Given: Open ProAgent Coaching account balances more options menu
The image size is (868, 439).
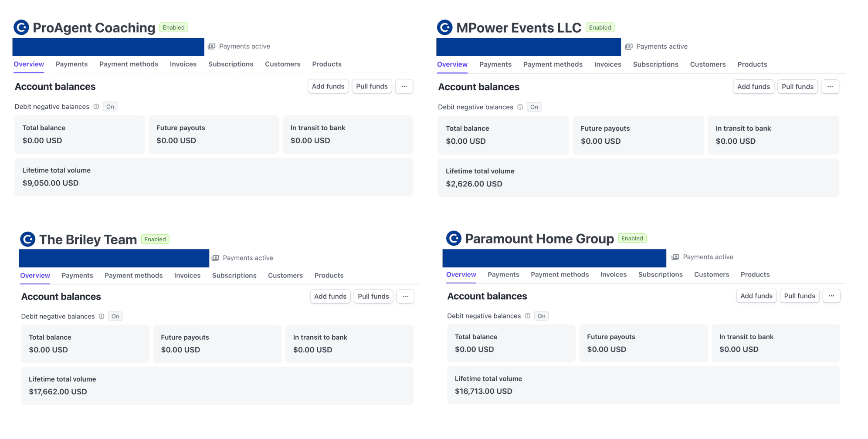Looking at the screenshot, I should click(404, 86).
